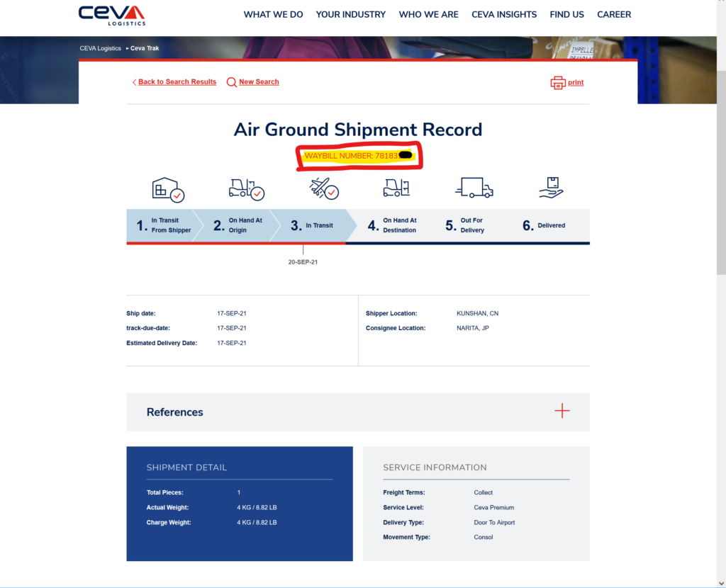Select step 6 Delivered

pyautogui.click(x=544, y=225)
